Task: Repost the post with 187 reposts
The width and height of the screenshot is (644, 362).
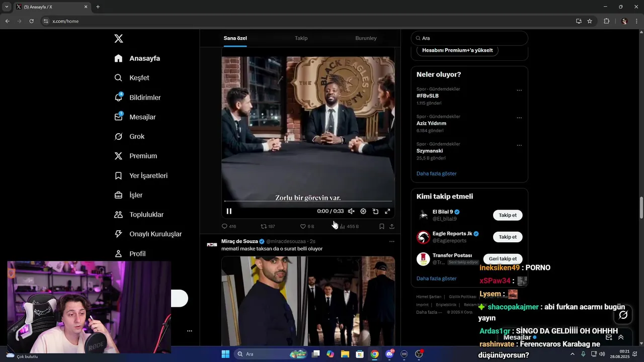Action: pyautogui.click(x=268, y=226)
